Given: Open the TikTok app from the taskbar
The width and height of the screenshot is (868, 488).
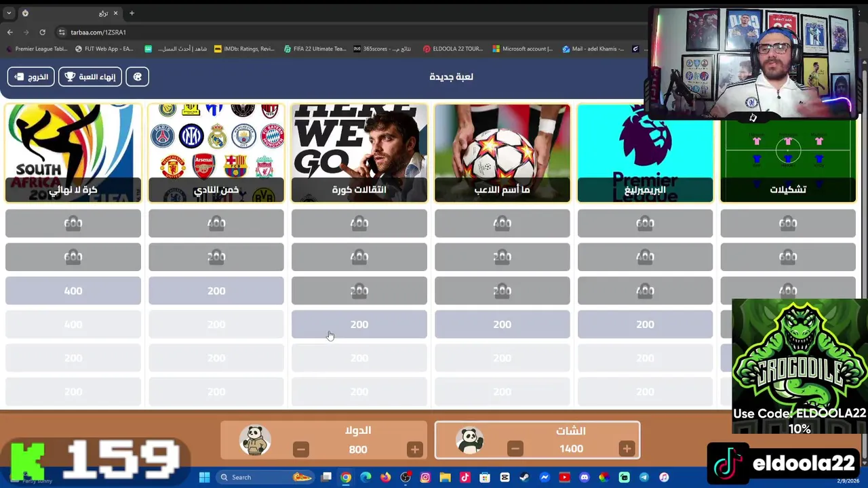Looking at the screenshot, I should (x=465, y=477).
